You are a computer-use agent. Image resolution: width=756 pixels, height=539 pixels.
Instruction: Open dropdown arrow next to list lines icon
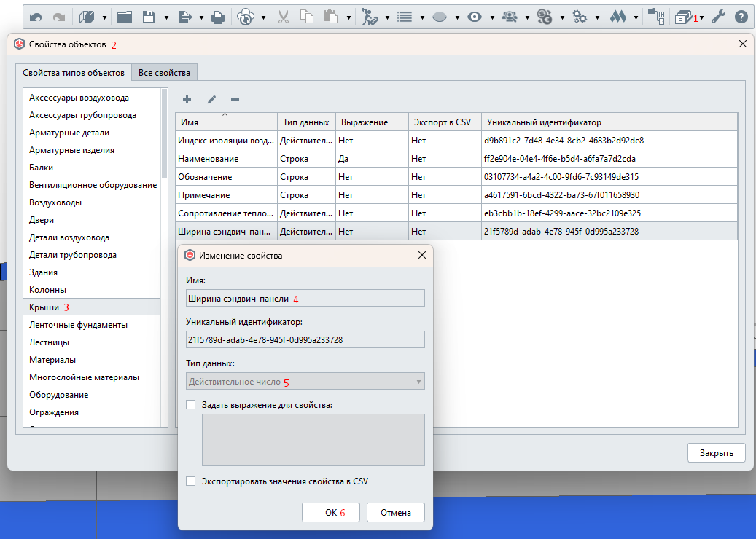tap(422, 17)
